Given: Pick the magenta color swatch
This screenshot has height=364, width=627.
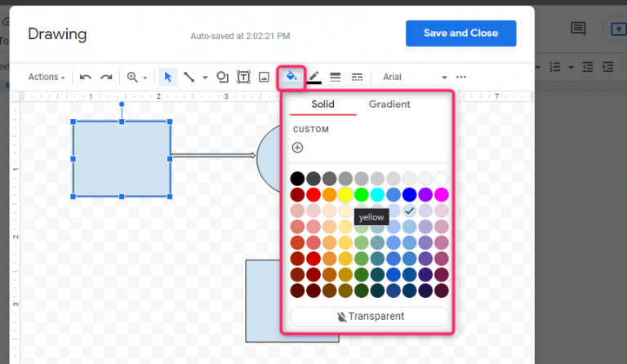Looking at the screenshot, I should coord(442,194).
